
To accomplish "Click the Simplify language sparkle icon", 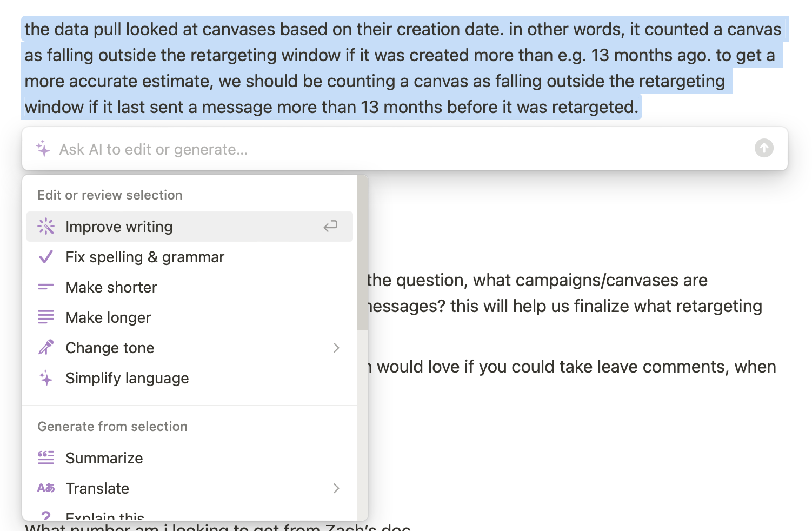I will point(46,378).
